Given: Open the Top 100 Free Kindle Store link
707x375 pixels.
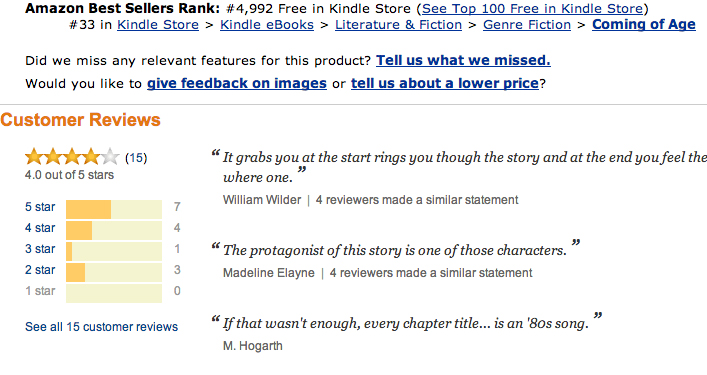Looking at the screenshot, I should click(x=533, y=9).
